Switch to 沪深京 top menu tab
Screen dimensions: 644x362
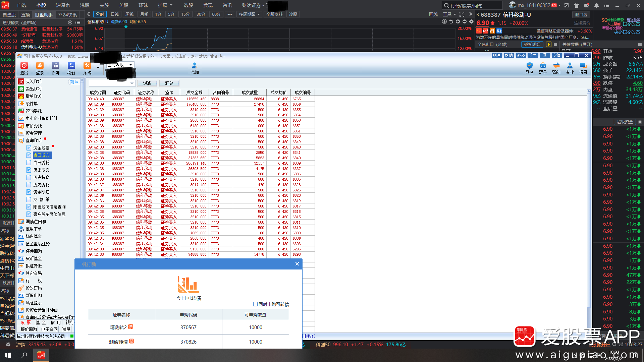63,5
